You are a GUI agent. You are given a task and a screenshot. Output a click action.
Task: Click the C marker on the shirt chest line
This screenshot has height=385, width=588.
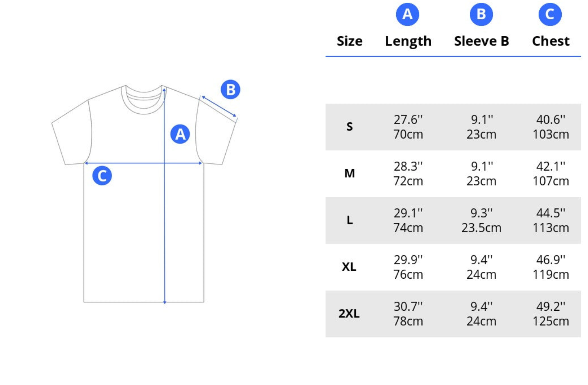(x=102, y=176)
